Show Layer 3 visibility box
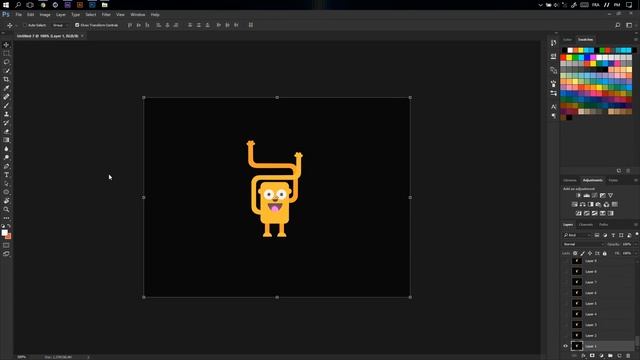 (x=565, y=325)
